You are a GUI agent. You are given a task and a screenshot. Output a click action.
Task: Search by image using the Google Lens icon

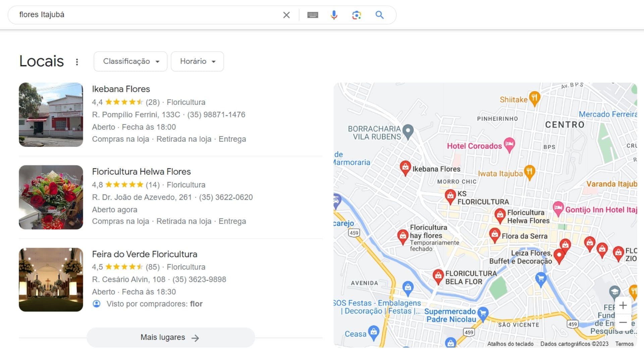coord(357,15)
